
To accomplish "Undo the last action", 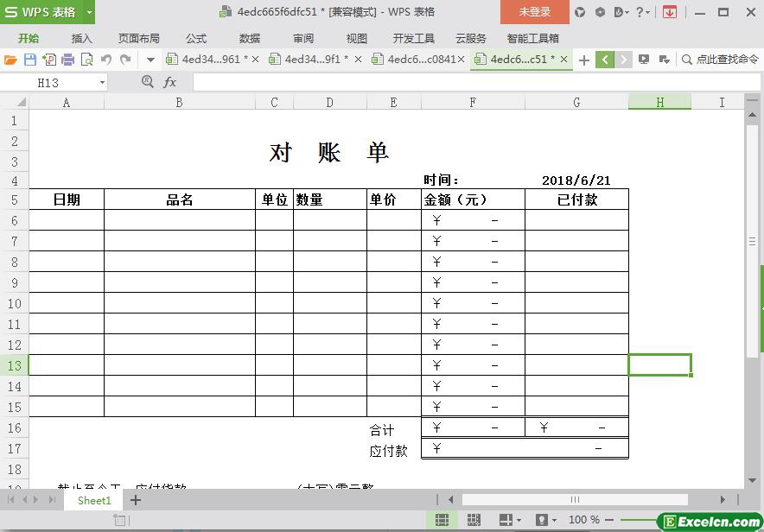I will [x=105, y=60].
